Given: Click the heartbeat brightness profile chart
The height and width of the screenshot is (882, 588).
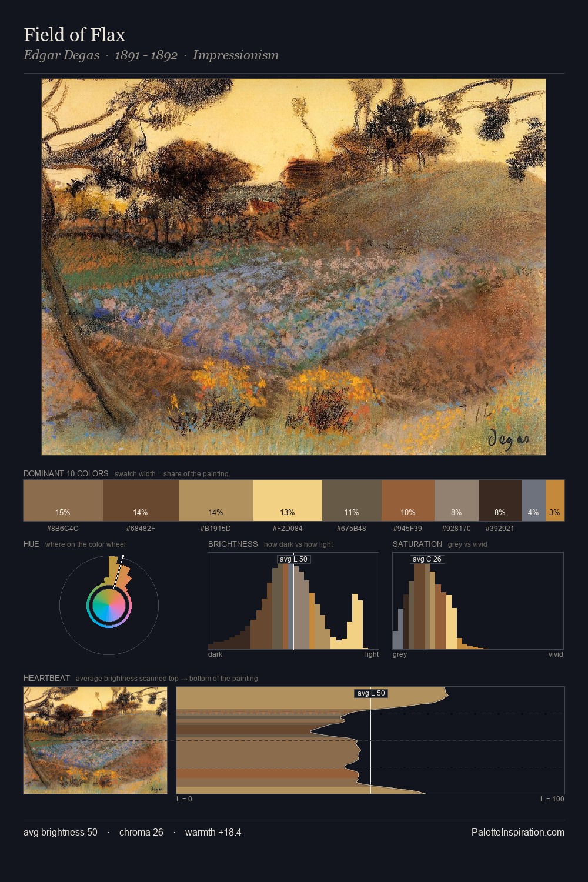Looking at the screenshot, I should coord(370,740).
